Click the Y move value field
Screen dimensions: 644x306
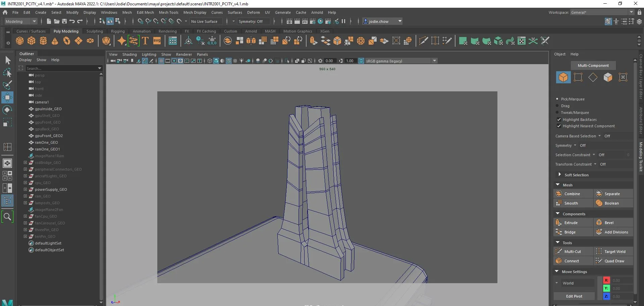click(622, 289)
